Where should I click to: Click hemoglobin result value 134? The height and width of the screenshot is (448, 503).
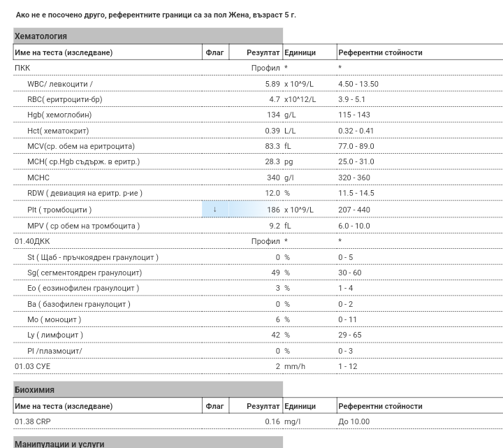pyautogui.click(x=273, y=115)
